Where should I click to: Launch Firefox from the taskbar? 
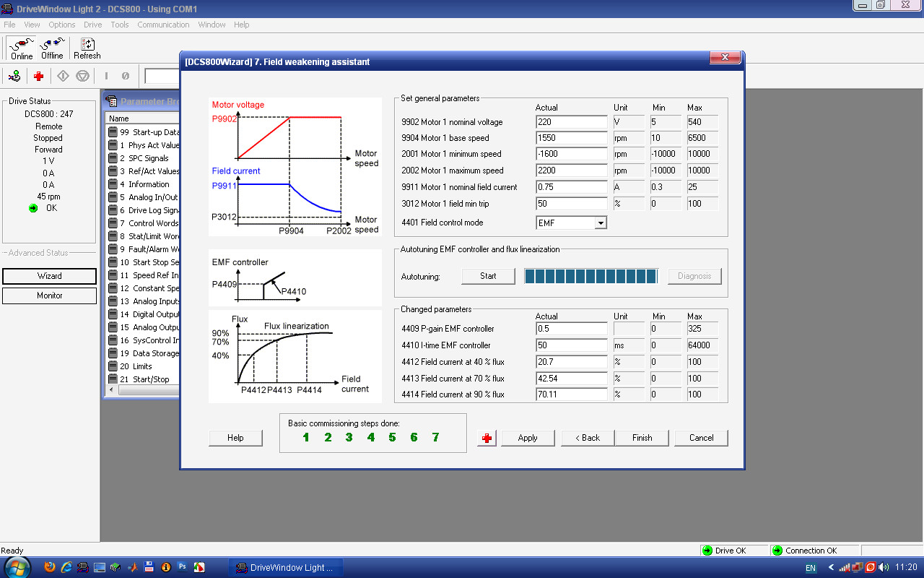point(50,567)
